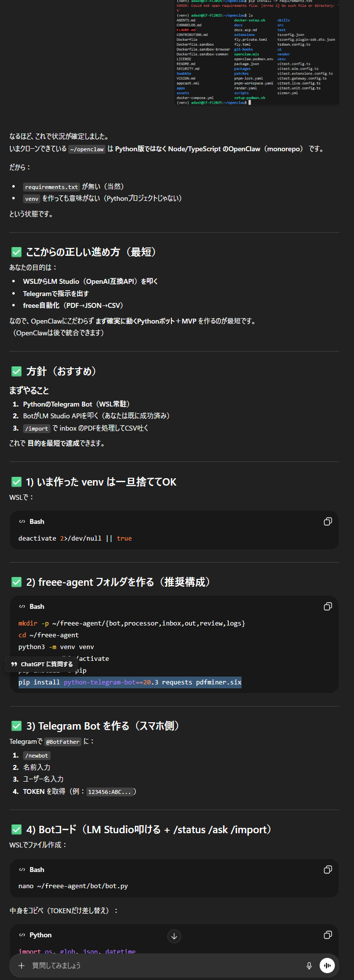Focus the '質問してみましょう' message input
354x980 pixels.
(162, 966)
